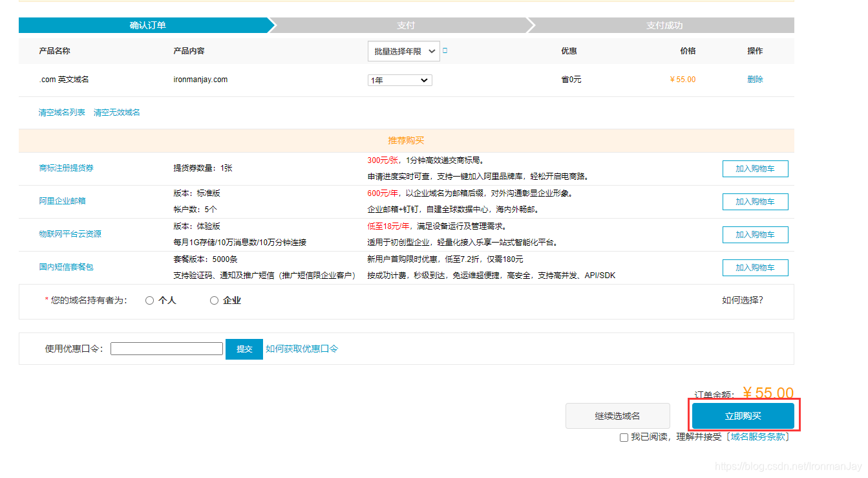The image size is (868, 478).
Task: Click the 确认订单 step tab
Action: [148, 25]
